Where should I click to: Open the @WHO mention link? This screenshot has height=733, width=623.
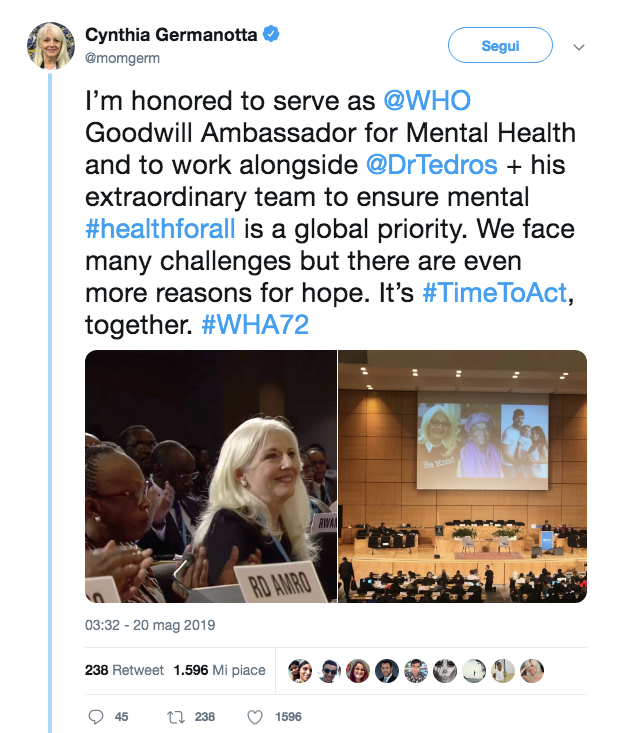427,102
